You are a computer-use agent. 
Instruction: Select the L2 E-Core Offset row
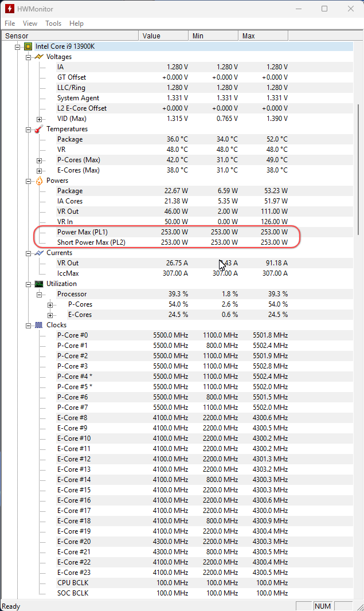pos(205,108)
